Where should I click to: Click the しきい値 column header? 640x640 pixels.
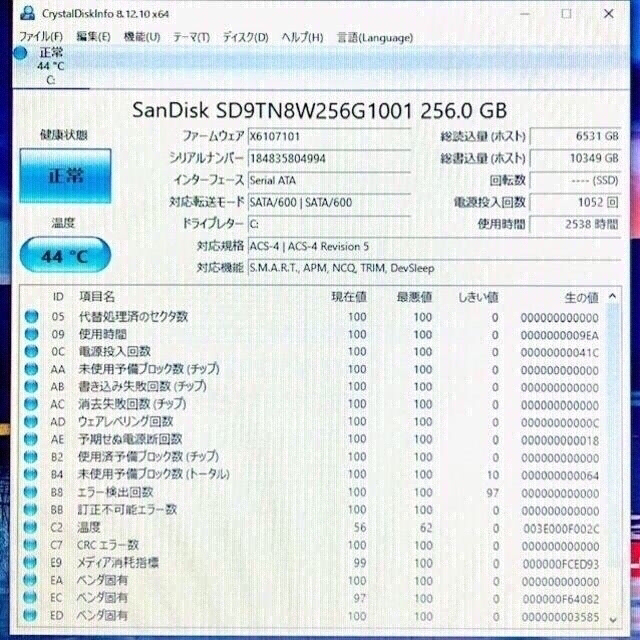tap(478, 297)
